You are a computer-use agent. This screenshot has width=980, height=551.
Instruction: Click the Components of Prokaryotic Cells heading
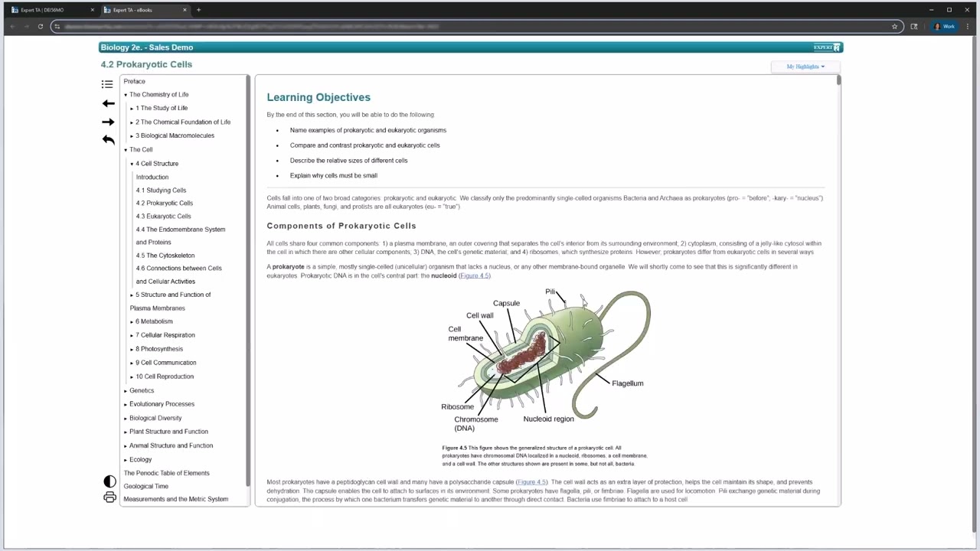(341, 226)
